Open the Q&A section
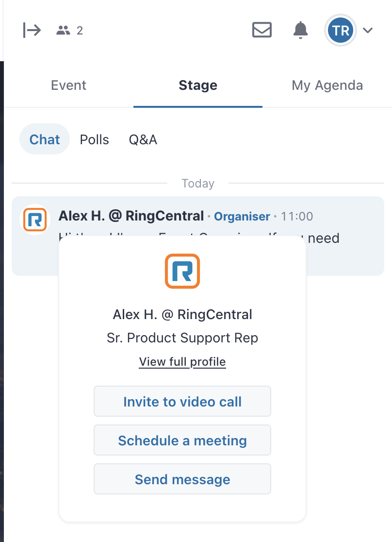The image size is (392, 542). tap(143, 140)
